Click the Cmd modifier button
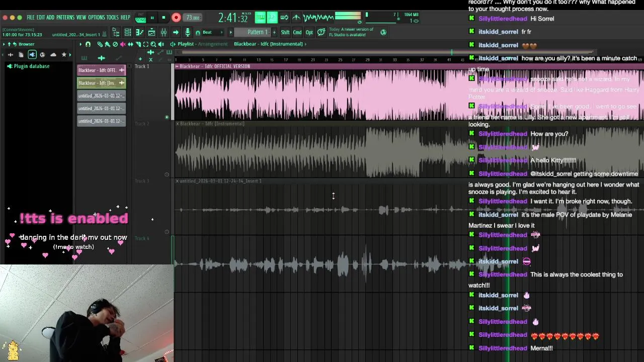Image resolution: width=644 pixels, height=362 pixels. coord(297,32)
